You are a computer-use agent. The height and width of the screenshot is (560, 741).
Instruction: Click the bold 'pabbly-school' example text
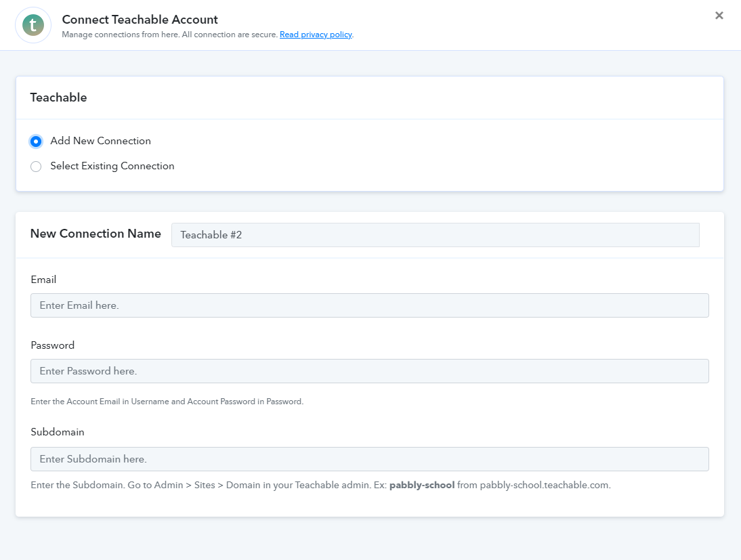[x=422, y=485]
